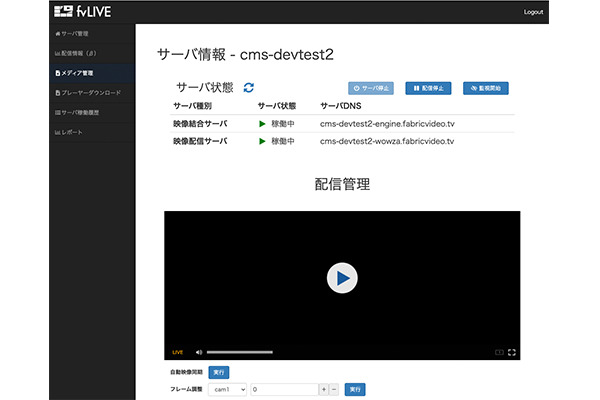
Task: Adjust the video volume slider
Action: pos(240,352)
